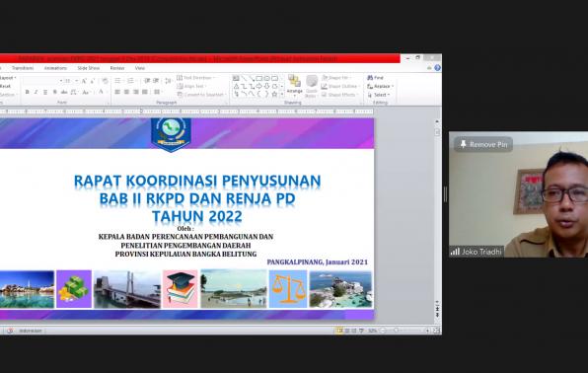Toggle Strikethrough formatting
Screen dimensions: 588x373
[x=64, y=92]
